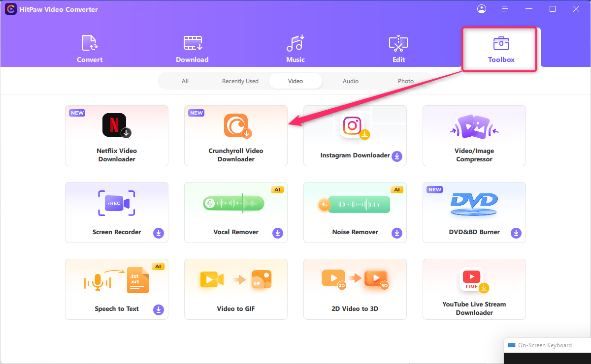This screenshot has width=591, height=364.
Task: Click DVD&BD Burner's purple download arrow
Action: coord(516,233)
